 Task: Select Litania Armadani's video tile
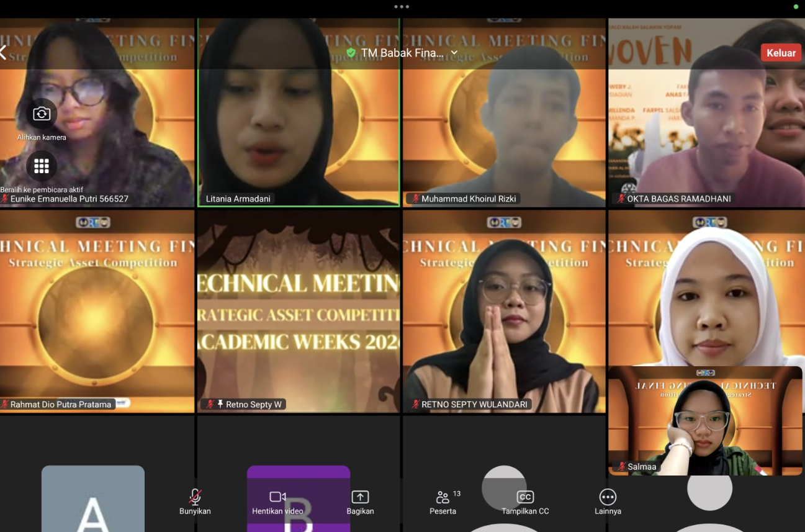click(x=299, y=112)
